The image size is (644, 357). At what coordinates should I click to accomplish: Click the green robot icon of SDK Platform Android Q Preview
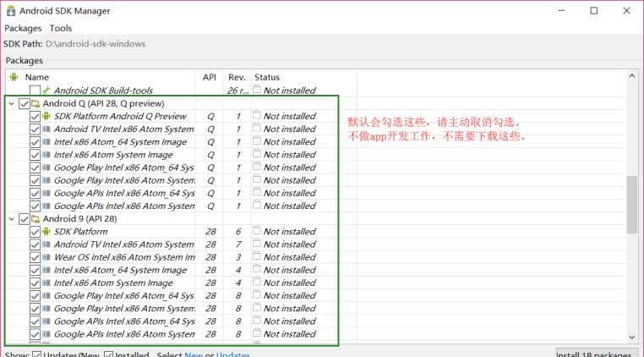coord(46,116)
